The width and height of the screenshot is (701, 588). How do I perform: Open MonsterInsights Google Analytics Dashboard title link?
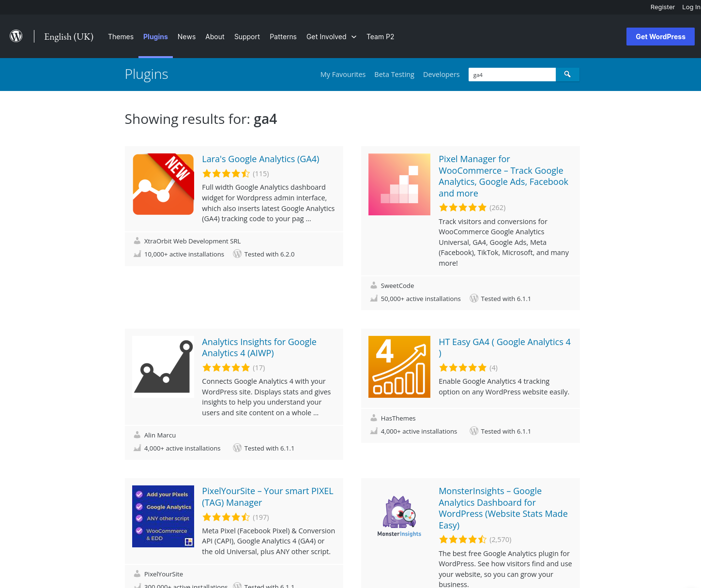(x=503, y=508)
